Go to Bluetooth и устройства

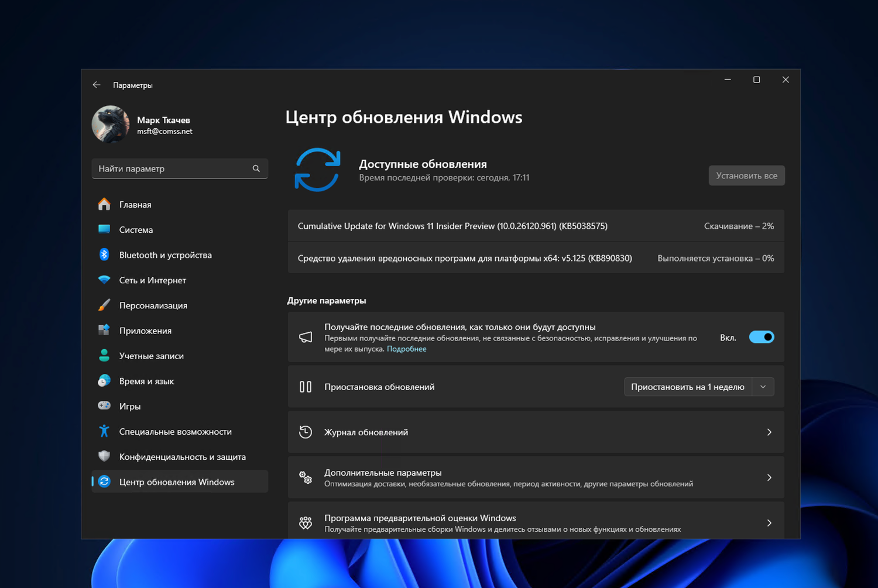click(180, 255)
